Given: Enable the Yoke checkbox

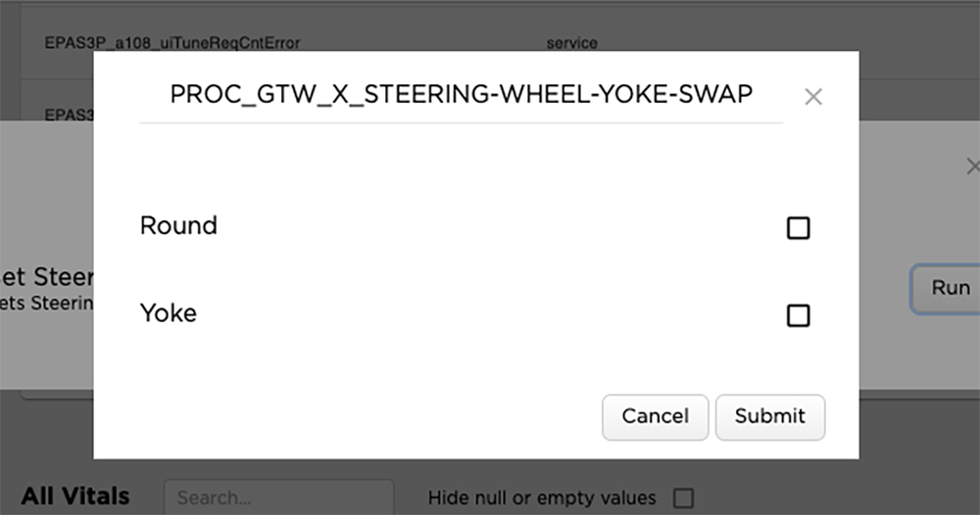Looking at the screenshot, I should point(799,315).
